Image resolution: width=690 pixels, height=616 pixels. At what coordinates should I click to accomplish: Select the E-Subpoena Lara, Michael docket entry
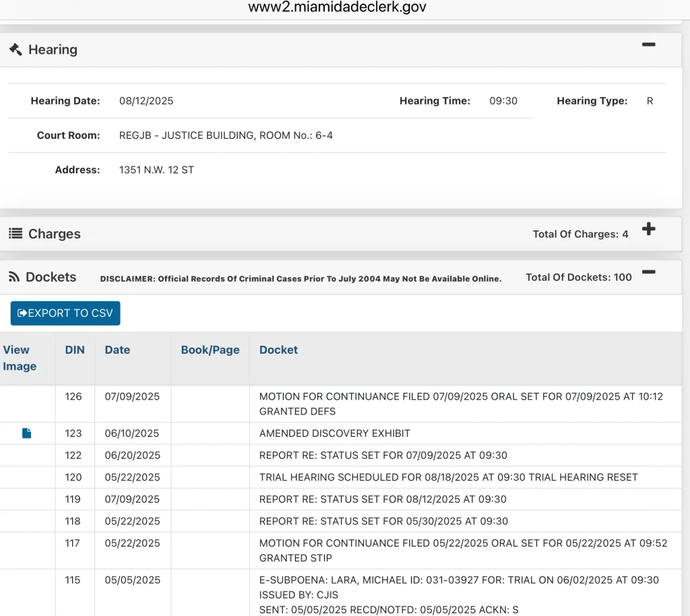tap(459, 580)
